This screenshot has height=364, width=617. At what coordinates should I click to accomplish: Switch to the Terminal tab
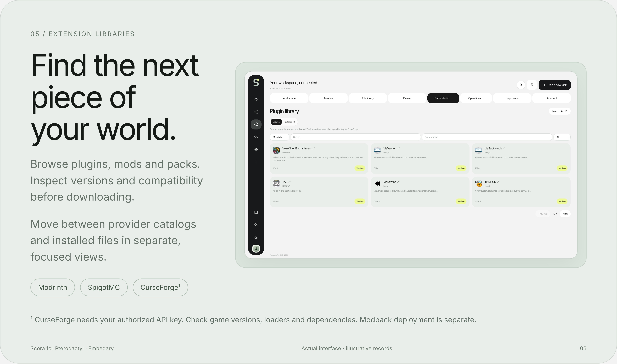click(328, 98)
